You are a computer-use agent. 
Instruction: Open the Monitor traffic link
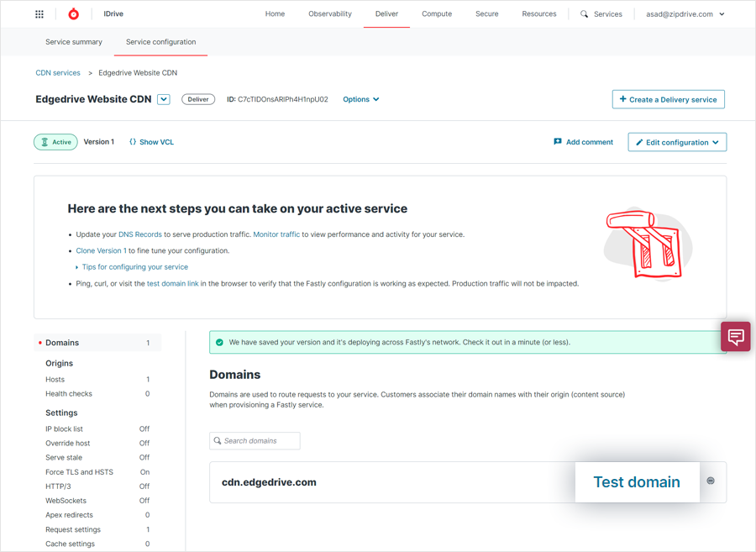point(276,234)
